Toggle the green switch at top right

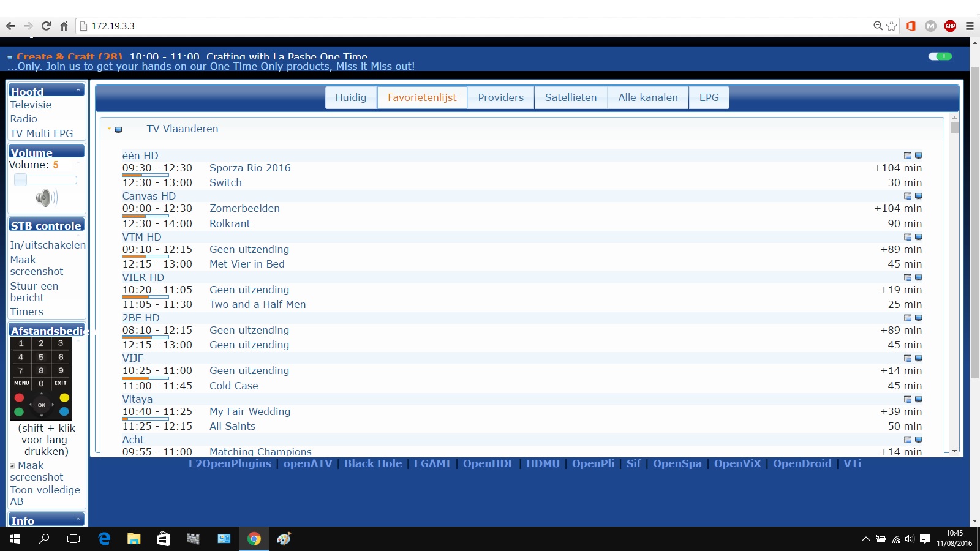[x=940, y=56]
